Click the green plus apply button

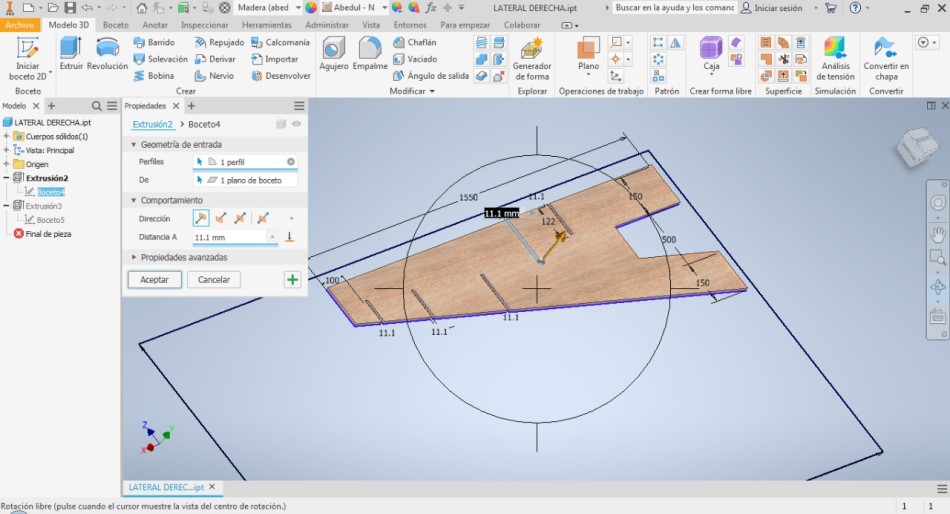292,279
